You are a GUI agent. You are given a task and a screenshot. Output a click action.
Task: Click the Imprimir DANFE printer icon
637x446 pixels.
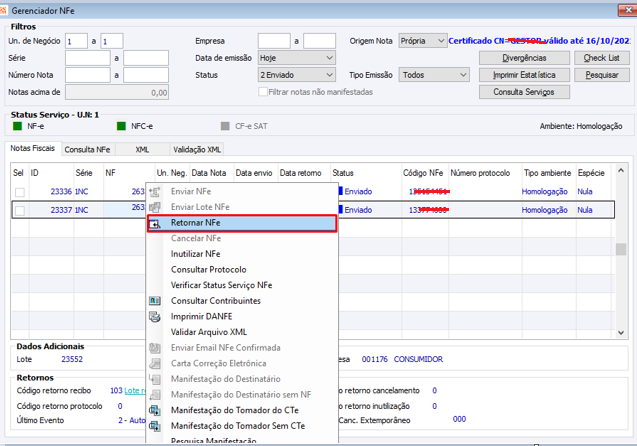(155, 316)
